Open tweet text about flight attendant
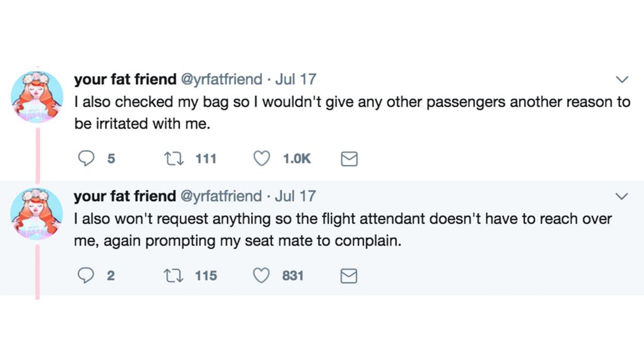Viewport: 644px width, 362px height. [341, 229]
